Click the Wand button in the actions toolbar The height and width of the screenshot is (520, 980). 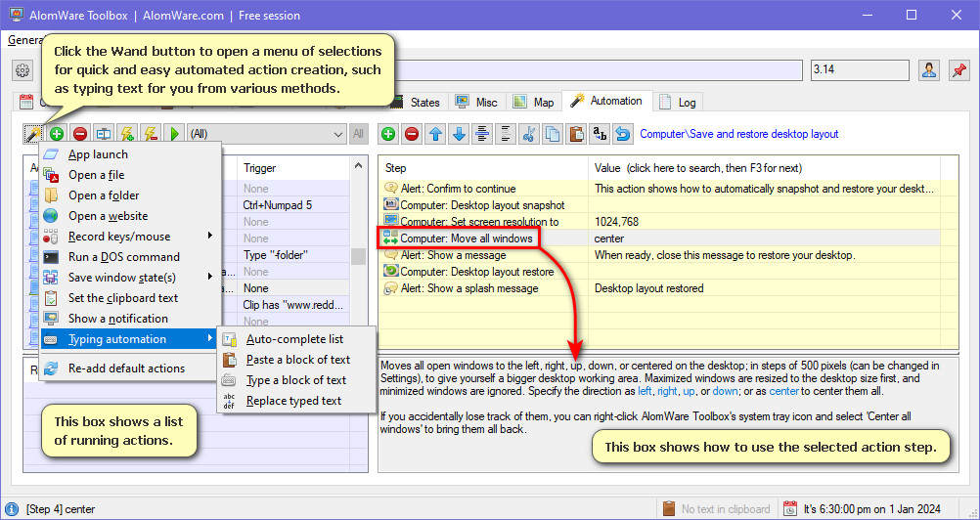tap(33, 134)
